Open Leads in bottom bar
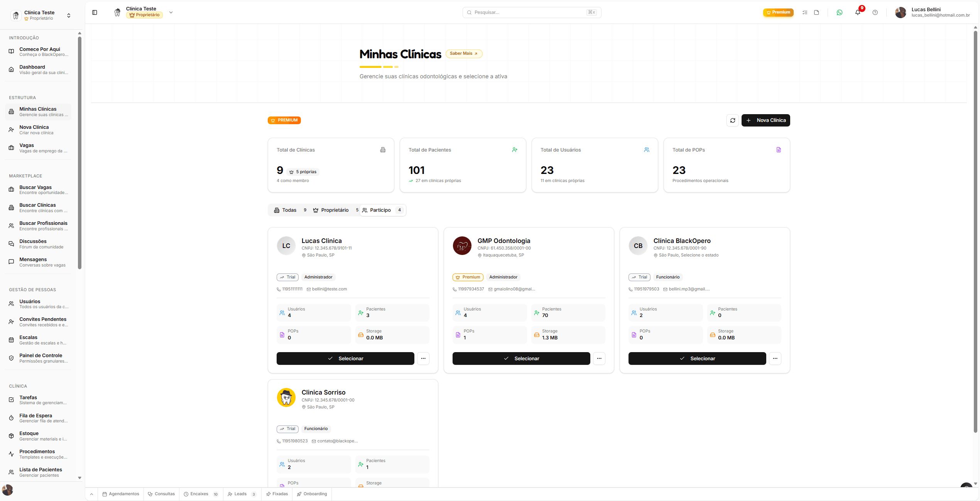Viewport: 980px width, 501px height. click(x=242, y=494)
